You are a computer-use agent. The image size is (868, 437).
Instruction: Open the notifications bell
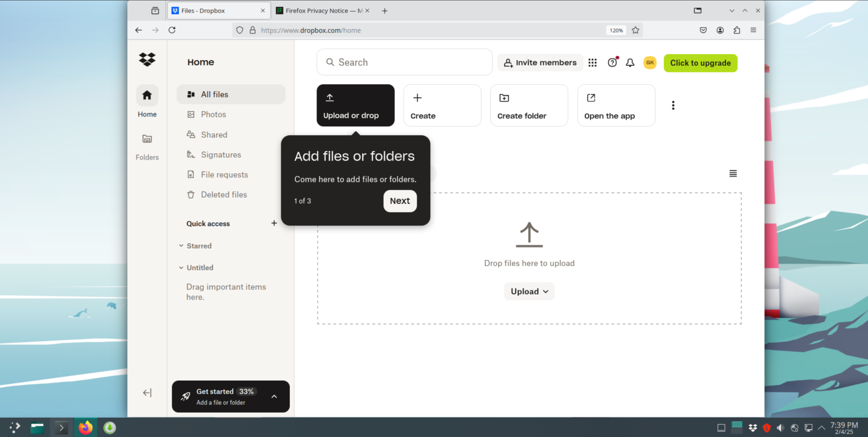(630, 62)
